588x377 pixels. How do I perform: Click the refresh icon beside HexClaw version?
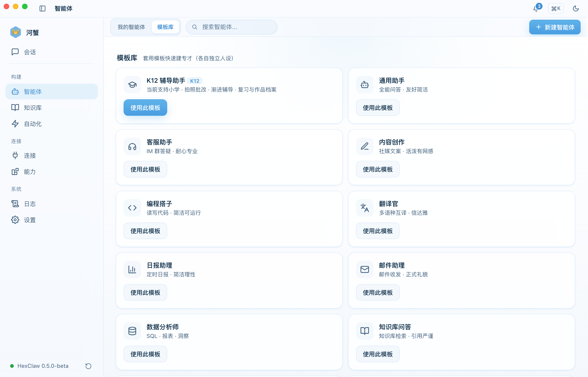(88, 366)
